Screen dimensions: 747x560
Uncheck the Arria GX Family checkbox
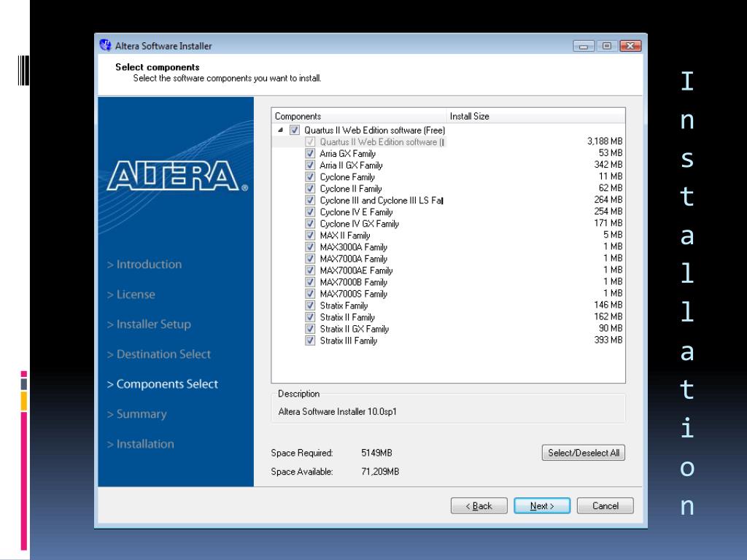click(x=310, y=153)
